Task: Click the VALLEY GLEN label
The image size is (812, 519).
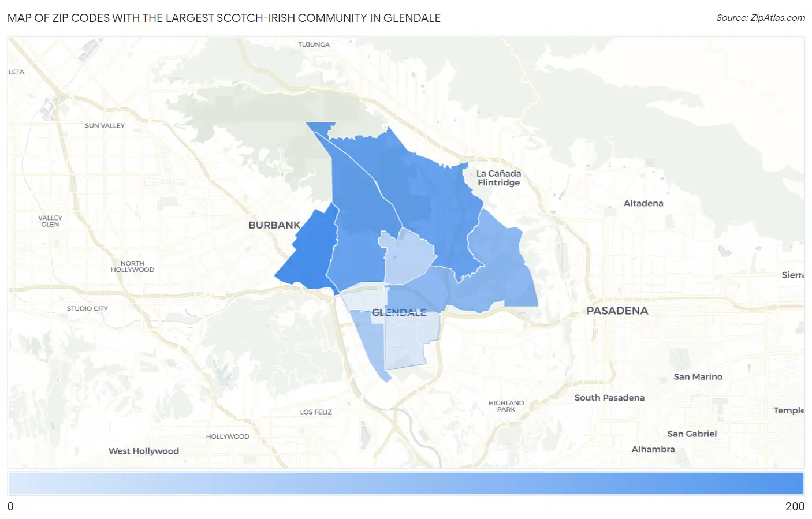Action: pos(50,221)
